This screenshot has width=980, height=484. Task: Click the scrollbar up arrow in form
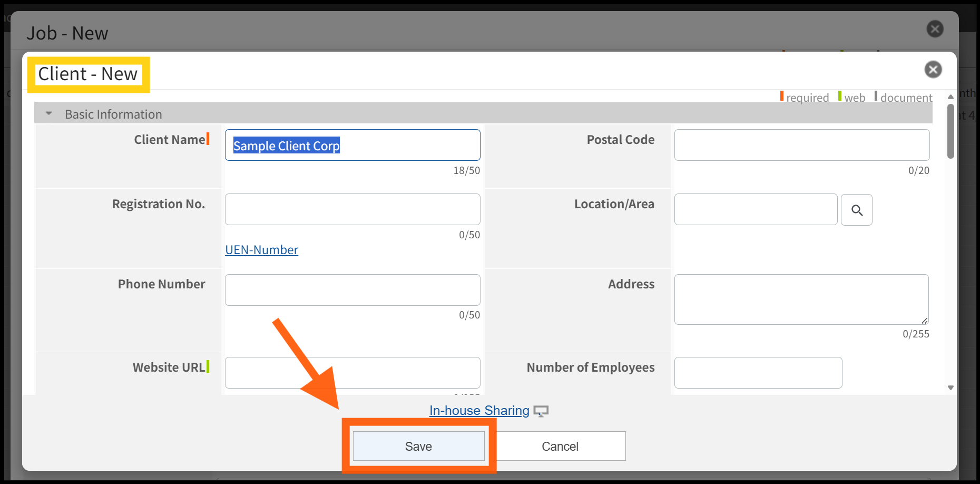(x=950, y=97)
